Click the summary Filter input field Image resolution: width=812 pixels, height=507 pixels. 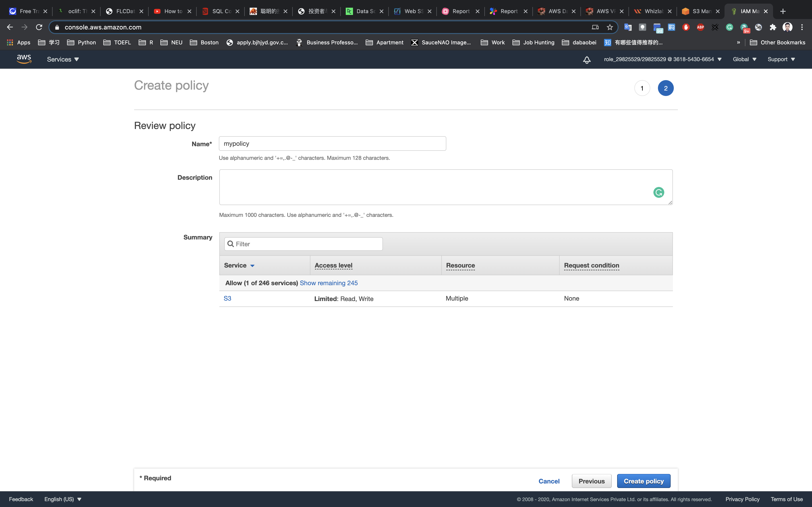pos(303,244)
